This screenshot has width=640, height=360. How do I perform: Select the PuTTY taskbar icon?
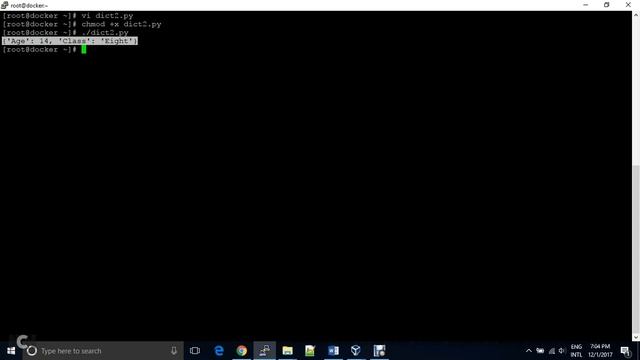pos(264,351)
